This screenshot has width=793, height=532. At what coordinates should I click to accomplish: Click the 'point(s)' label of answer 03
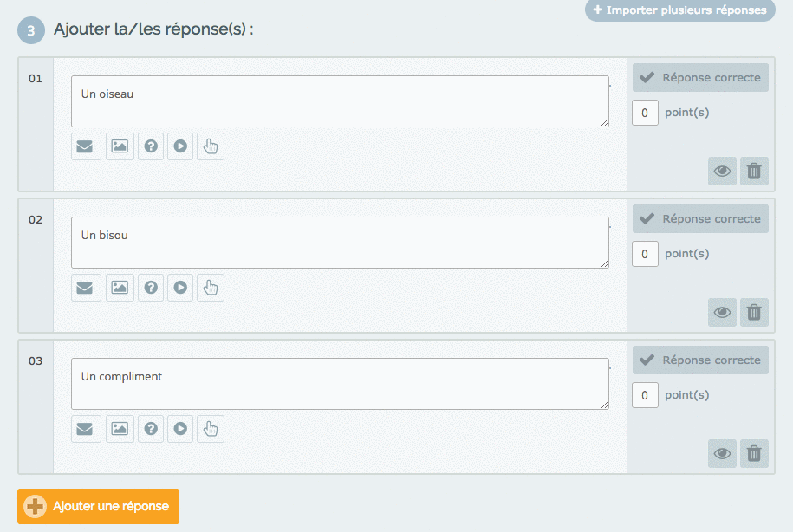pos(686,395)
